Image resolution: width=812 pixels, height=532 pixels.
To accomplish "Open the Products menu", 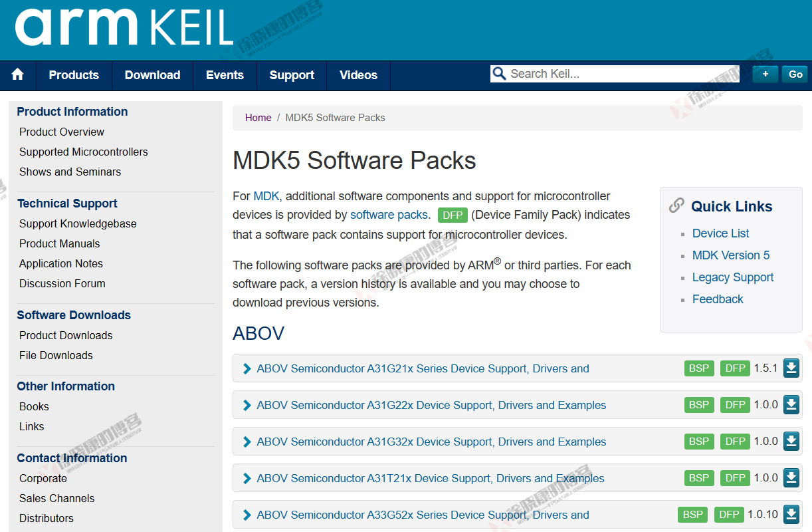I will tap(73, 75).
